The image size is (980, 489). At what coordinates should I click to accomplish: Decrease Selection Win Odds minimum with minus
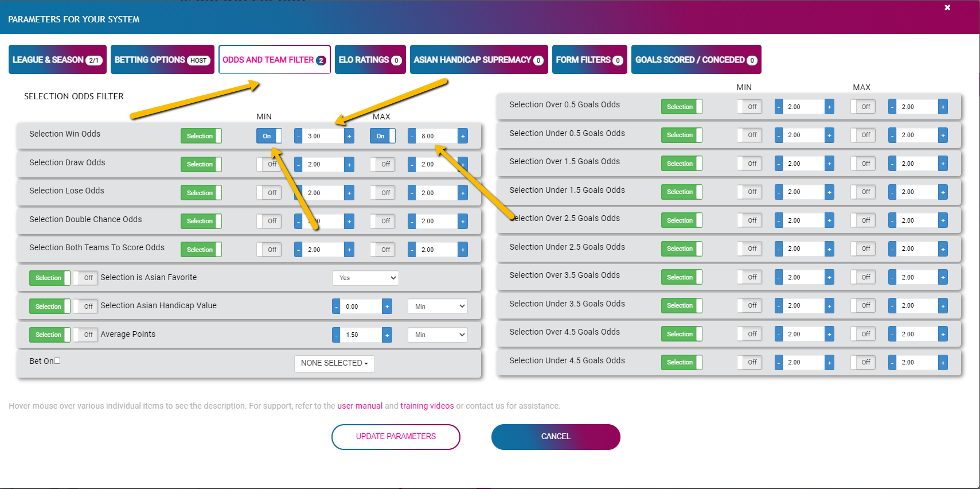click(298, 136)
